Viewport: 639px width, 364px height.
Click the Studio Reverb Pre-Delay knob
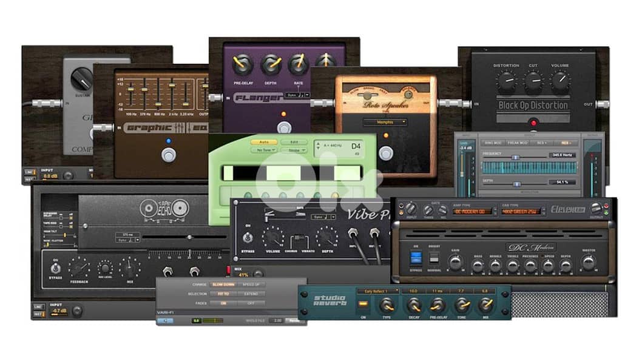pyautogui.click(x=438, y=305)
